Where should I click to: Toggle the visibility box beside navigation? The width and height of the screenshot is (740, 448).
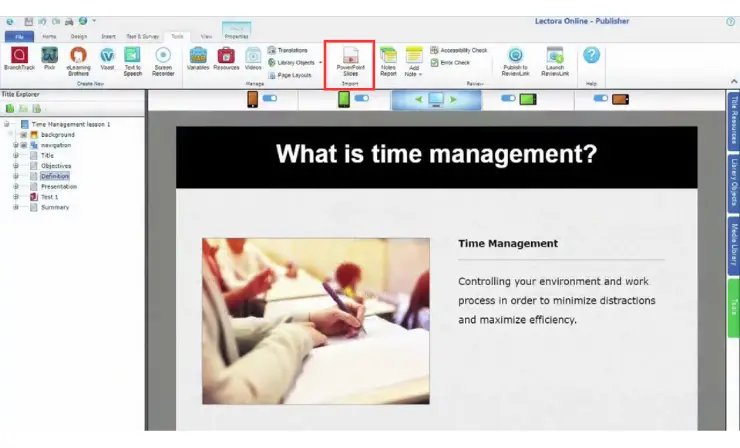click(24, 145)
